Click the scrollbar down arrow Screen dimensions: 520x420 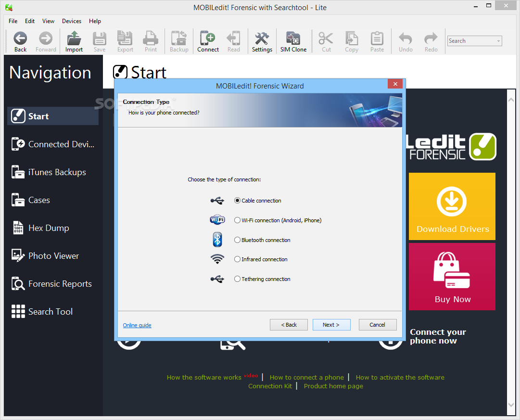pyautogui.click(x=511, y=405)
